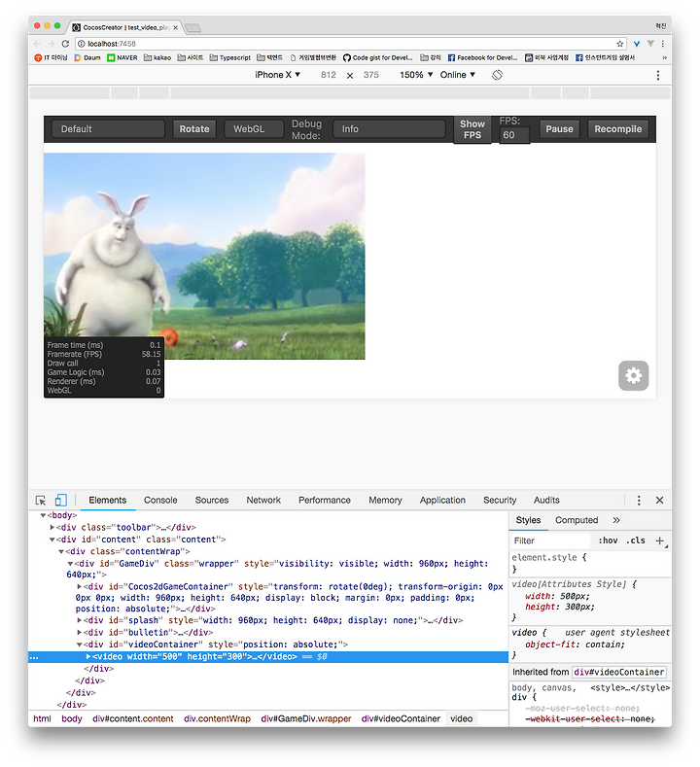The image size is (700, 767).
Task: Open DevTools customize three-dot menu
Action: (639, 500)
